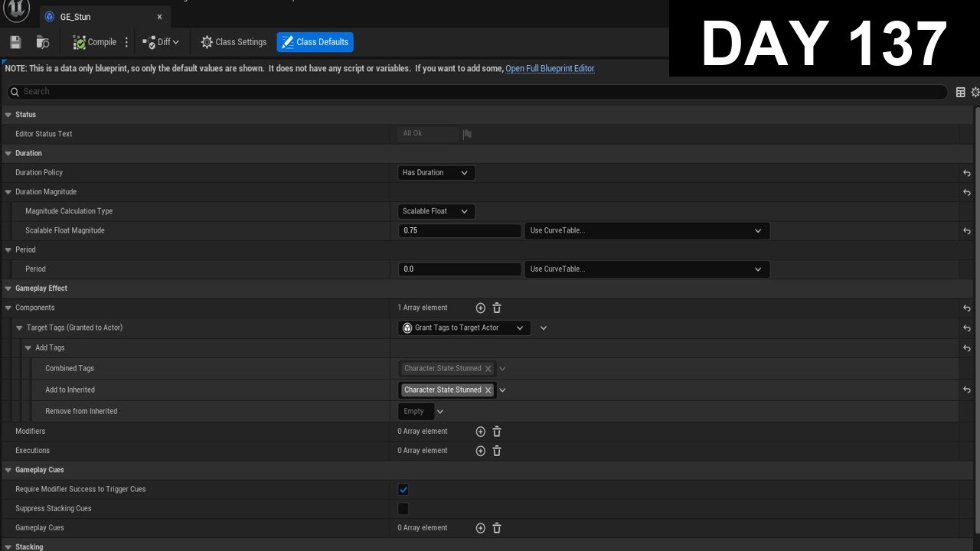Open CurveTable dropdown for Scalable Float Magnitude
Viewport: 980px width, 551px height.
coord(647,230)
